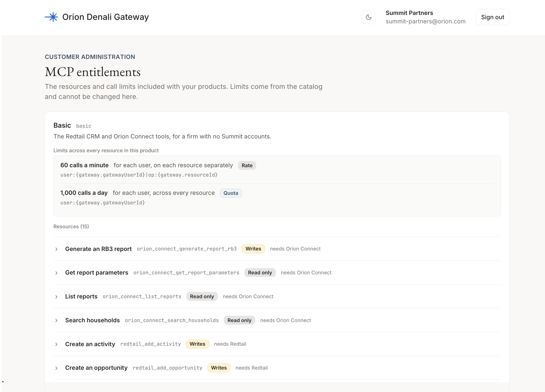Click the Writes badge for Create an activity

[x=197, y=344]
